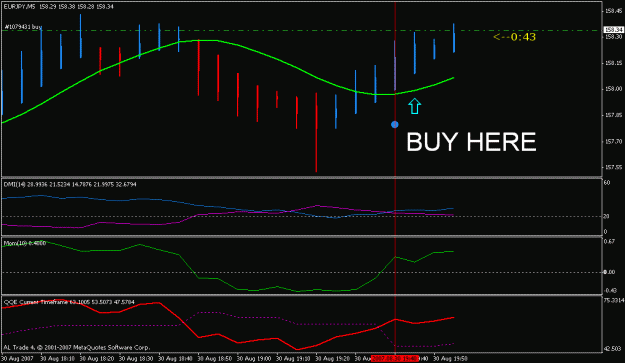The height and width of the screenshot is (363, 625).
Task: Click the 158.45 price axis label
Action: tap(613, 11)
